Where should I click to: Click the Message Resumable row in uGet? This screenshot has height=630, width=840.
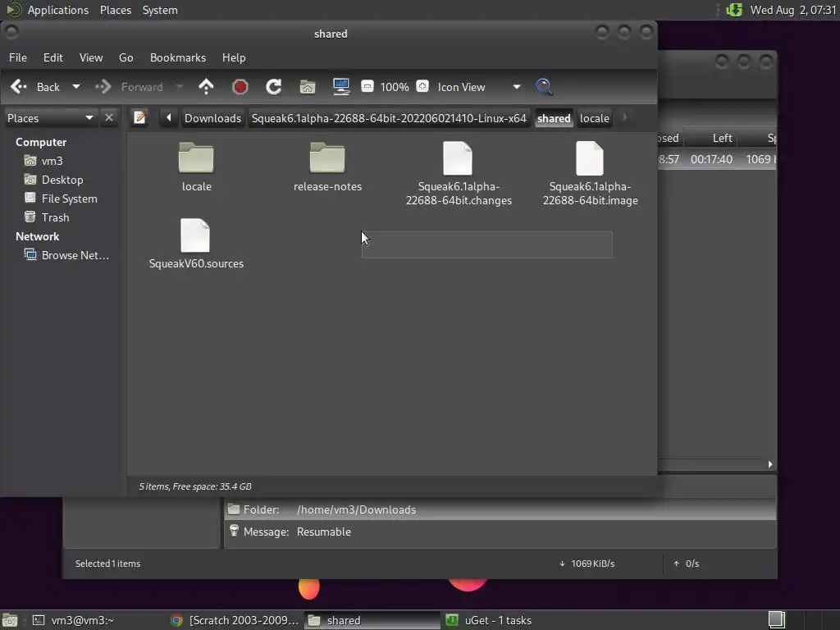click(500, 532)
